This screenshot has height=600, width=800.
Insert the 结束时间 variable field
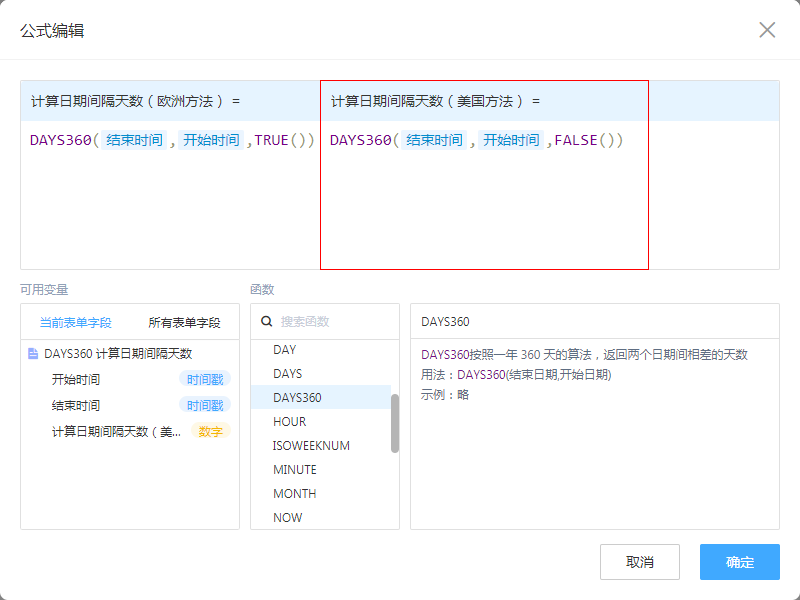pyautogui.click(x=76, y=406)
